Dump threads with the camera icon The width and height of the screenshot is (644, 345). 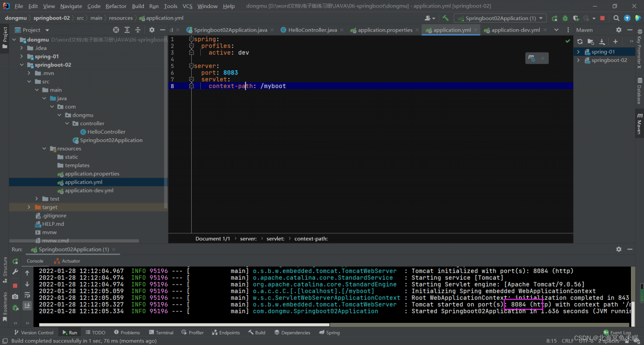15,296
